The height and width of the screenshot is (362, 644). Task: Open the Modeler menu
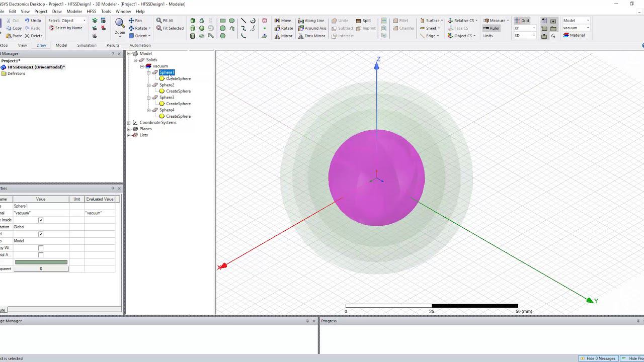coord(74,12)
